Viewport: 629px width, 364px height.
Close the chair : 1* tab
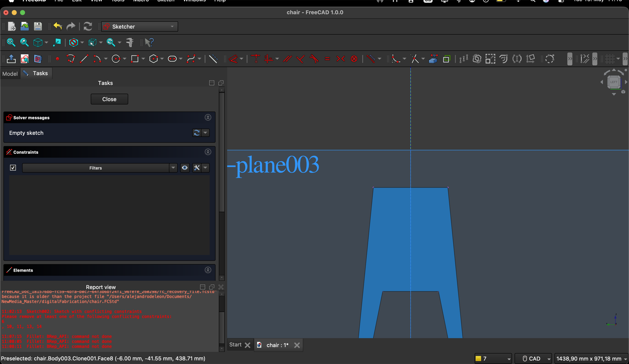tap(297, 345)
